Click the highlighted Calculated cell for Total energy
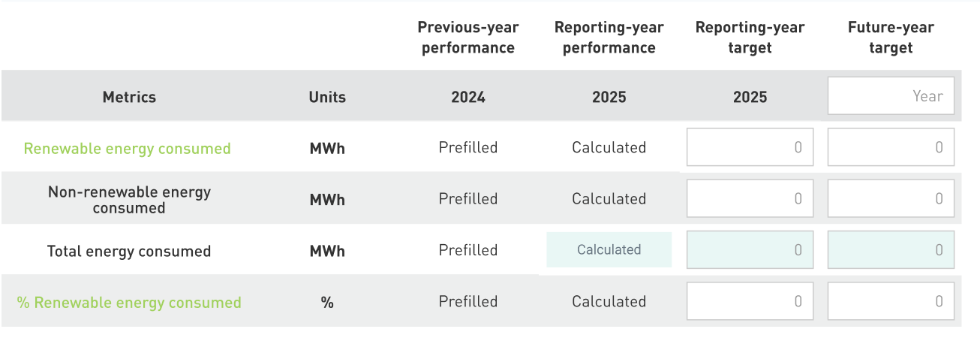980x338 pixels. (609, 250)
